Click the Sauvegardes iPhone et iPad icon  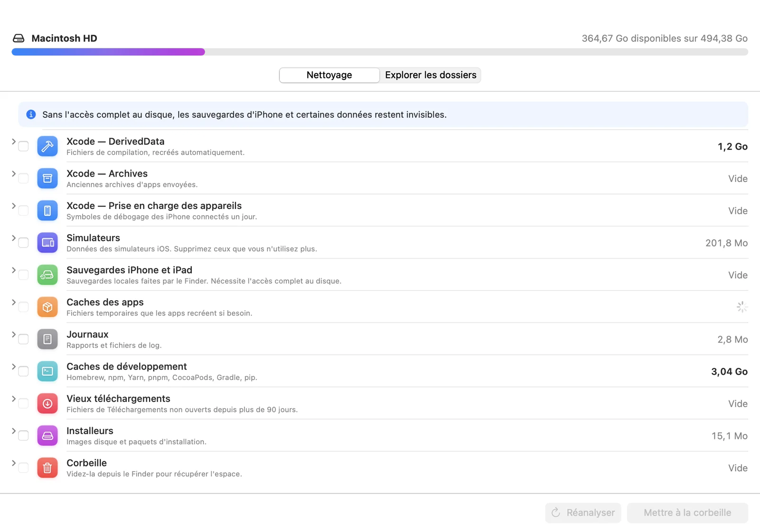(47, 275)
